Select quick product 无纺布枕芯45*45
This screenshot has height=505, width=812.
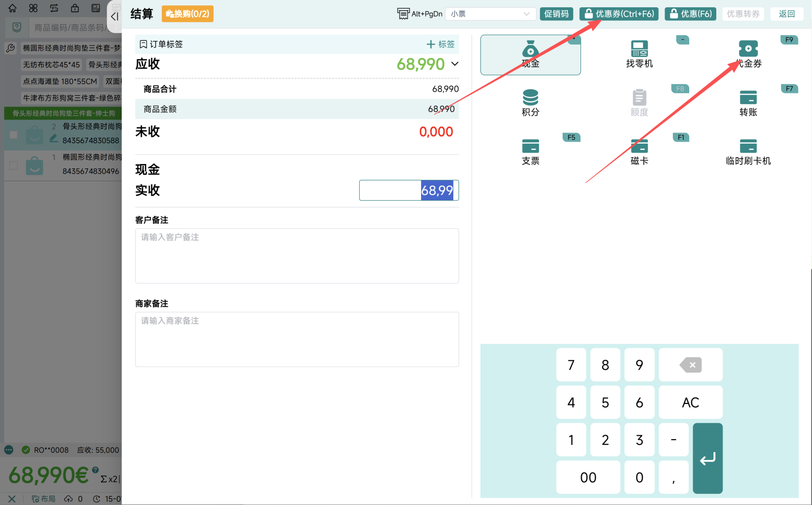51,65
